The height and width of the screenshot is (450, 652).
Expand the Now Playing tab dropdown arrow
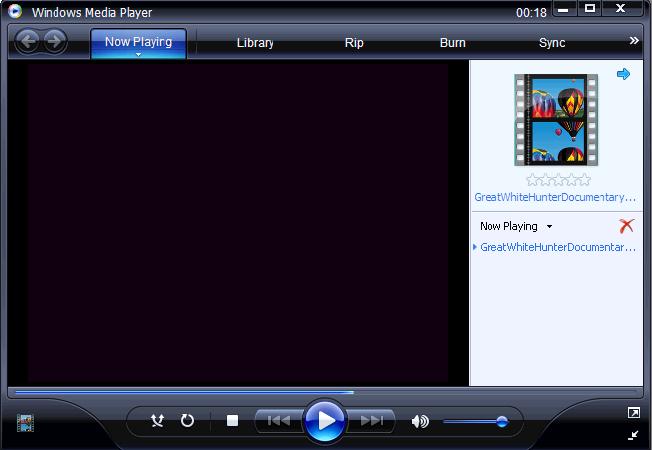click(x=138, y=54)
